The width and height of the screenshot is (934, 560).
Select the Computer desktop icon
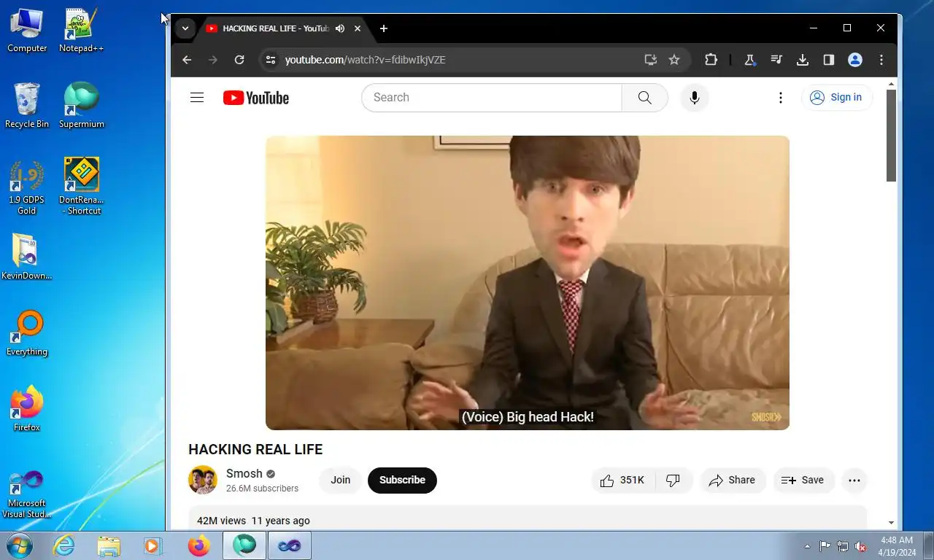(27, 31)
